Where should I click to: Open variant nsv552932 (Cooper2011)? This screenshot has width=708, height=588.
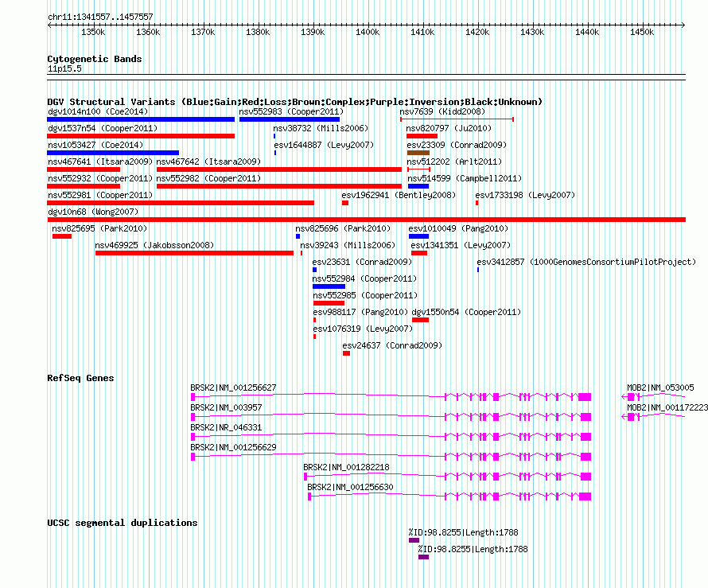click(x=100, y=178)
